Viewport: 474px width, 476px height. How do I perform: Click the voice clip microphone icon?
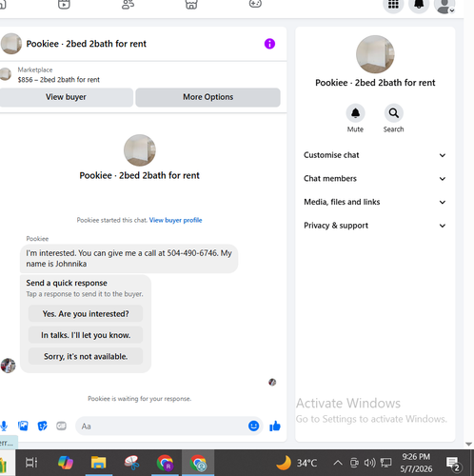point(4,426)
